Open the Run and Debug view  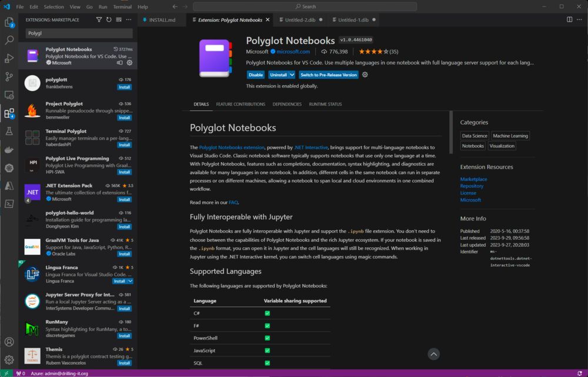(8, 58)
